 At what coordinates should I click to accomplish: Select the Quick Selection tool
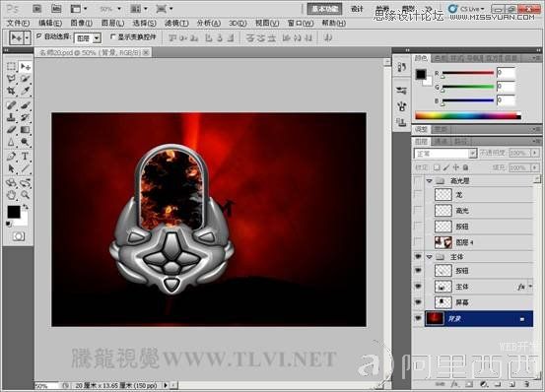coord(25,79)
